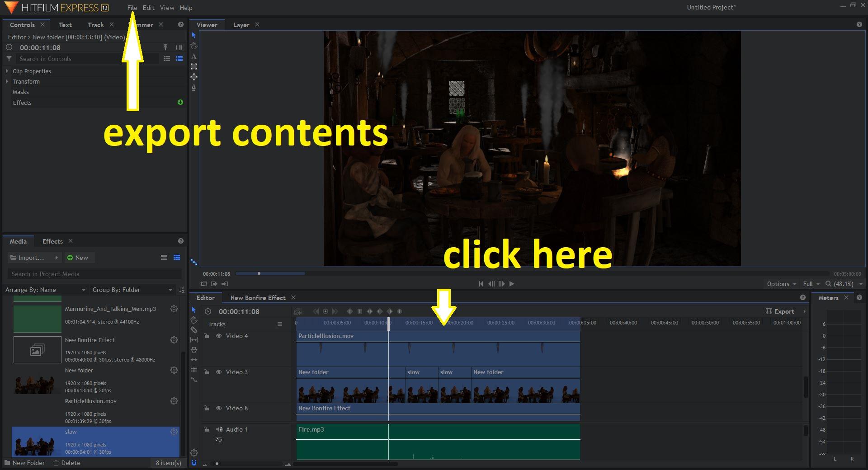Hide the Video 8 track
Viewport: 868px width, 470px height.
click(x=219, y=408)
